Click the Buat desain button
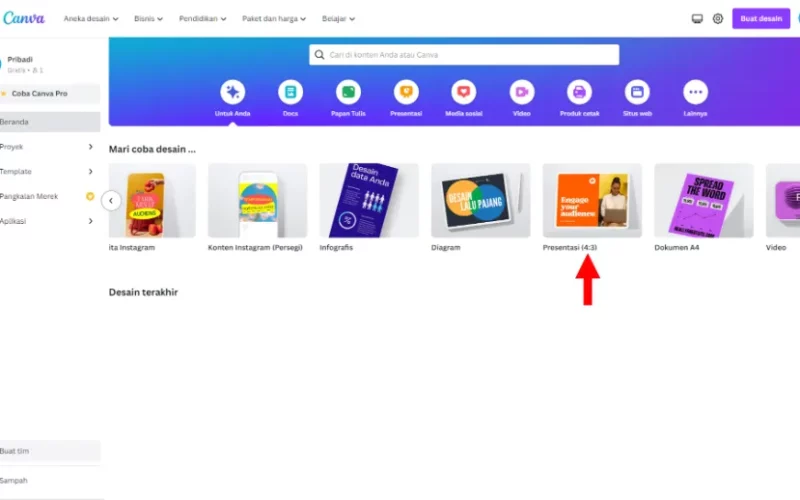800x500 pixels. tap(761, 19)
